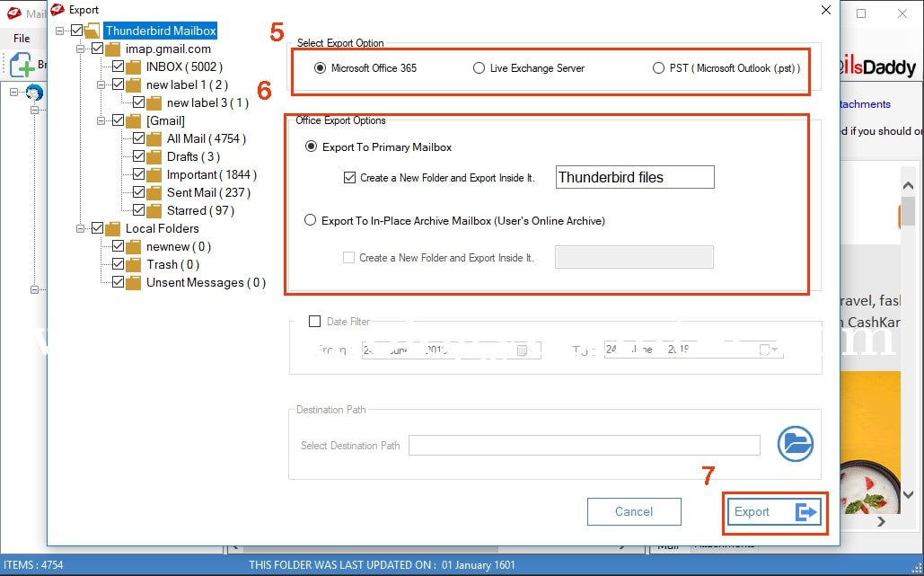Click the Local Folders folder icon
This screenshot has width=924, height=576.
pyautogui.click(x=112, y=229)
